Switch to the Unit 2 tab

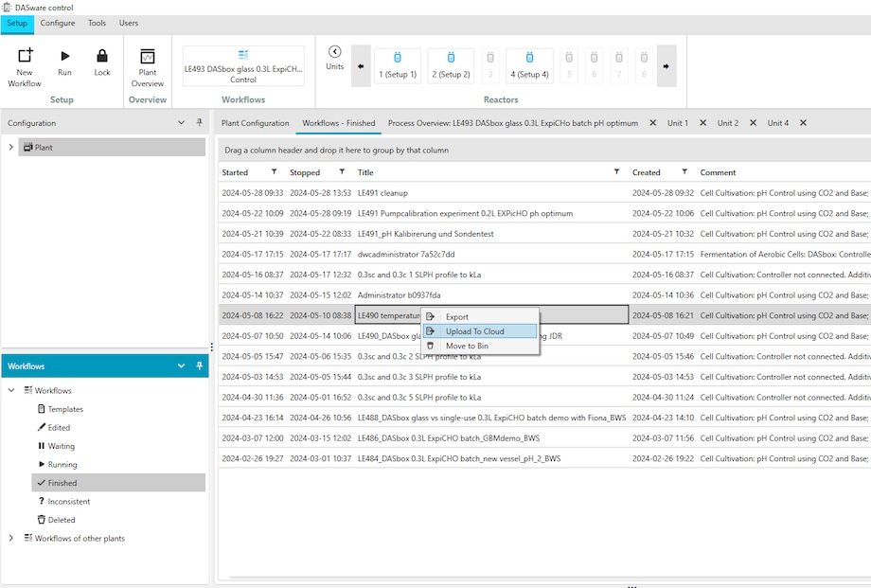[x=728, y=123]
